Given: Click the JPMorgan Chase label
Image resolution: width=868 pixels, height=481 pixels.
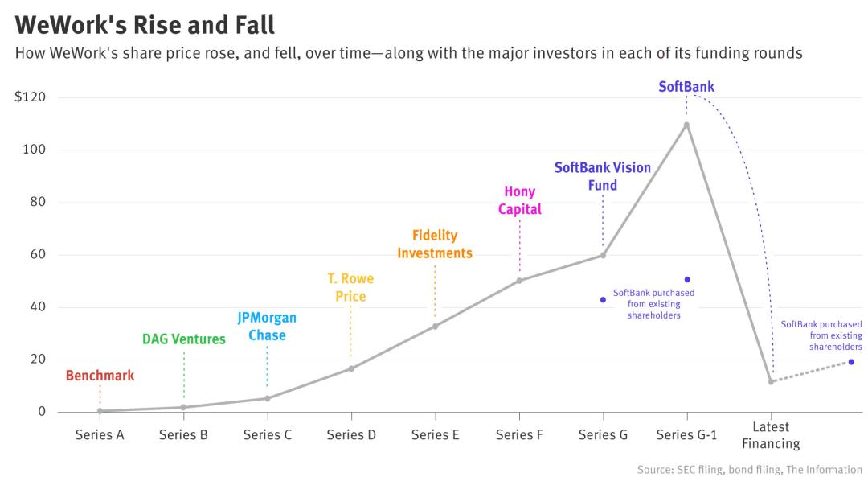Looking at the screenshot, I should click(267, 327).
